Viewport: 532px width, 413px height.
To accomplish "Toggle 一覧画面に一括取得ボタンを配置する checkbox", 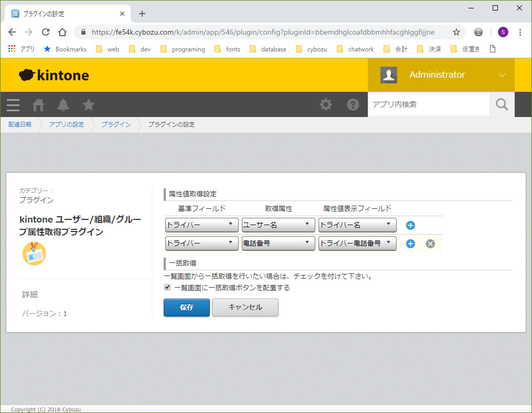I will [167, 288].
